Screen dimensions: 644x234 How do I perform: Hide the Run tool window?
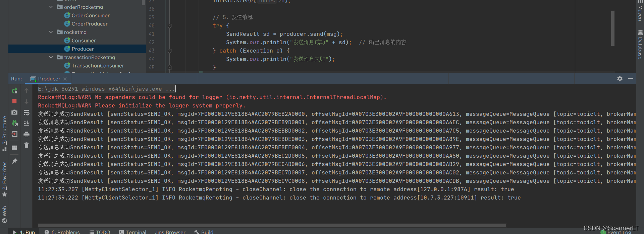[631, 79]
